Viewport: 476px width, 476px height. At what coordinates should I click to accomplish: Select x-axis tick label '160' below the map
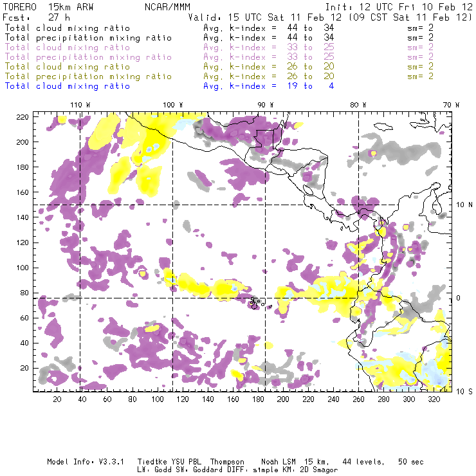pyautogui.click(x=233, y=399)
